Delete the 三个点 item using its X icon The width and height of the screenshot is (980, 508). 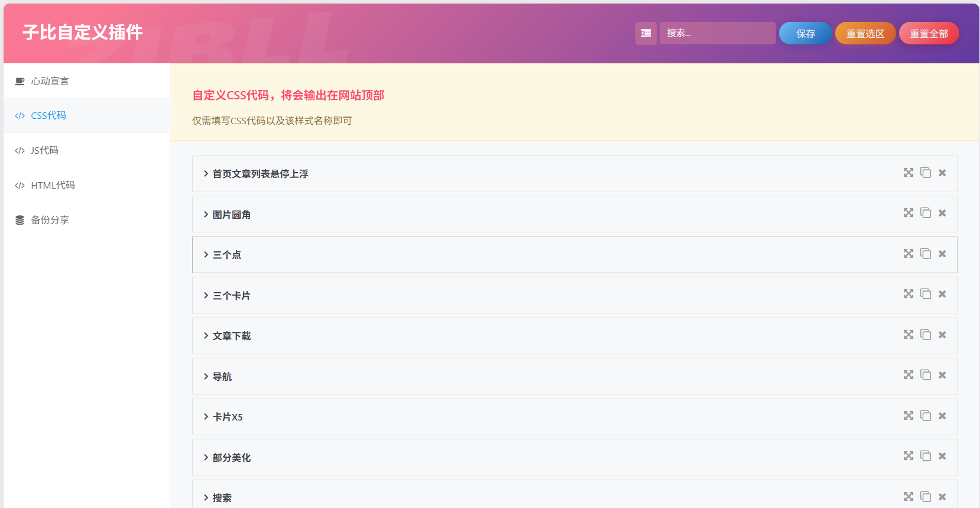[942, 254]
